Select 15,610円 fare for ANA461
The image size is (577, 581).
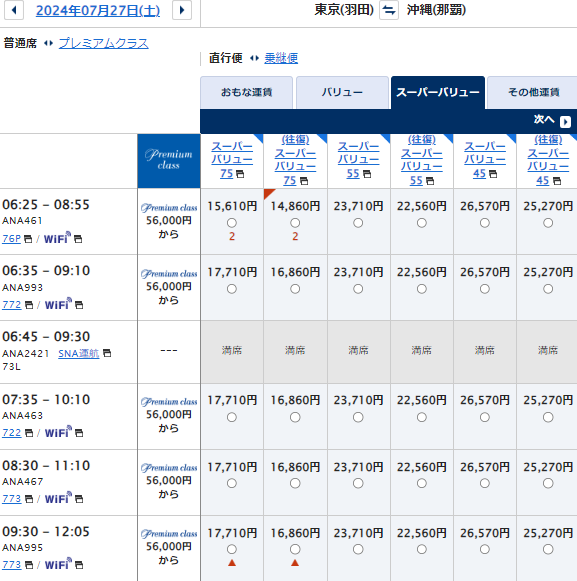pos(232,223)
